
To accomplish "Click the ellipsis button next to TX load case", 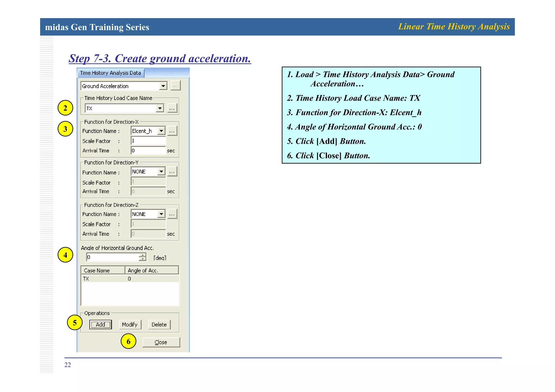I will click(172, 108).
